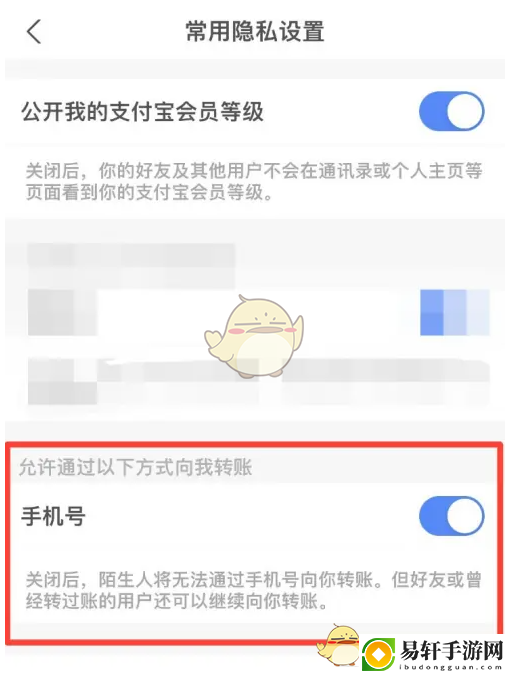Select description starting with 关闭后，你的好友
509x673 pixels.
point(254,182)
